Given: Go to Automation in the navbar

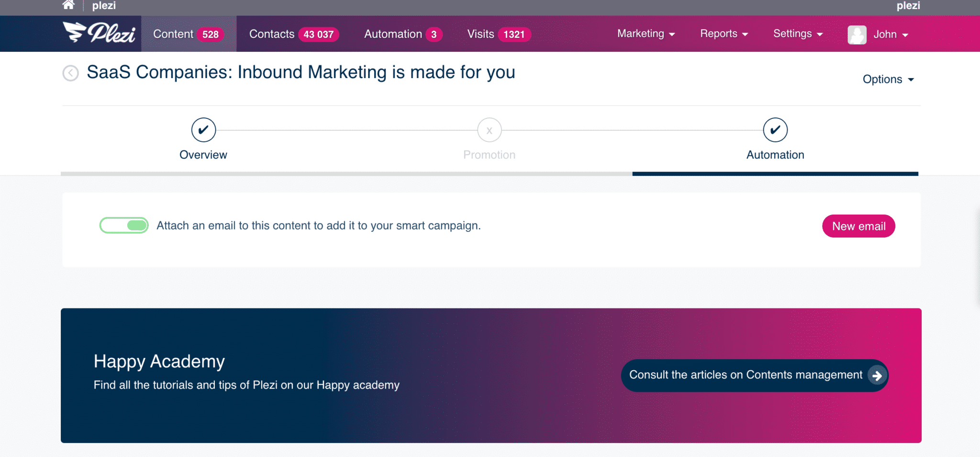Looking at the screenshot, I should coord(403,34).
